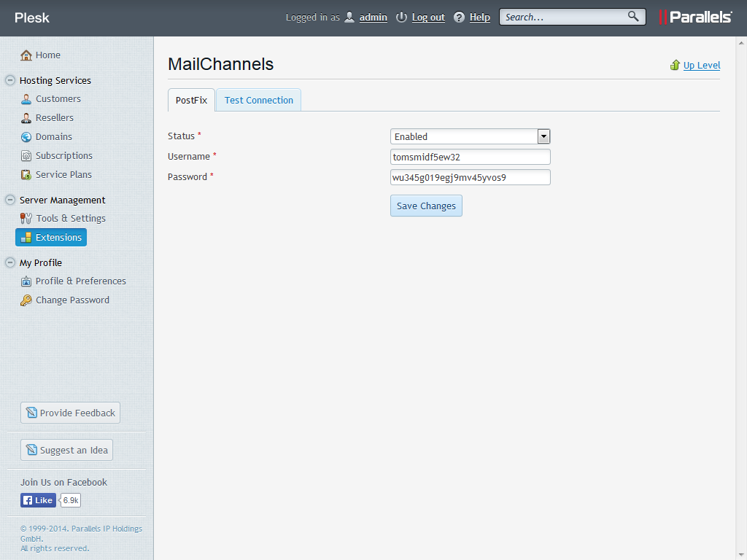The width and height of the screenshot is (747, 560).
Task: Click the Extensions blocks icon
Action: [26, 237]
